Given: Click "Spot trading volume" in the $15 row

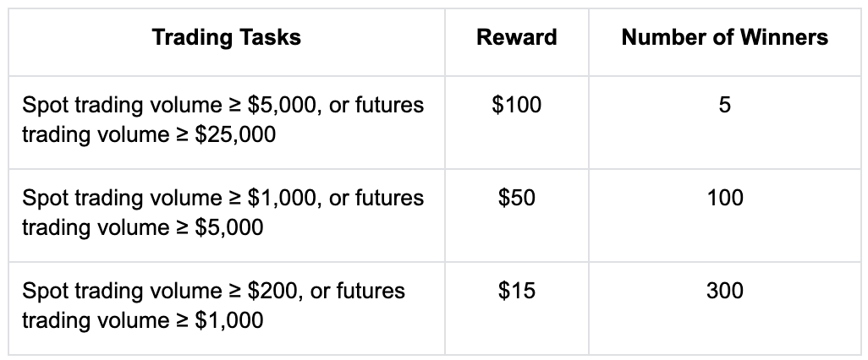Looking at the screenshot, I should (120, 291).
